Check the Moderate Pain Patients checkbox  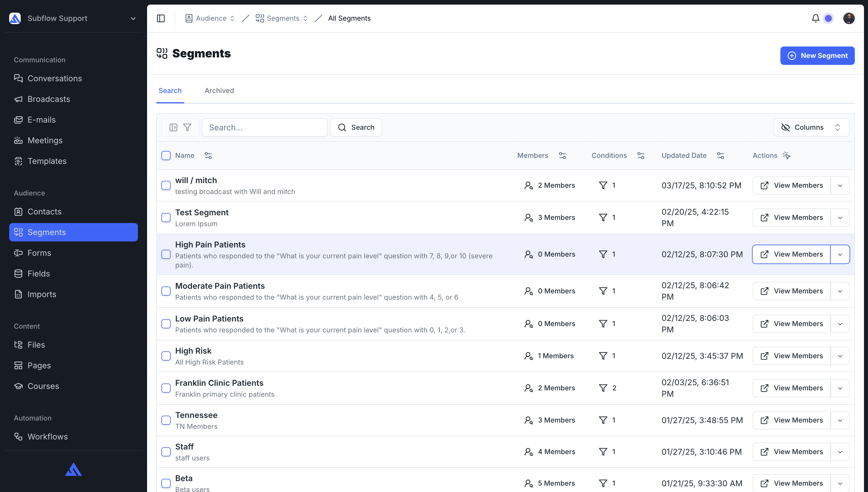pos(166,291)
